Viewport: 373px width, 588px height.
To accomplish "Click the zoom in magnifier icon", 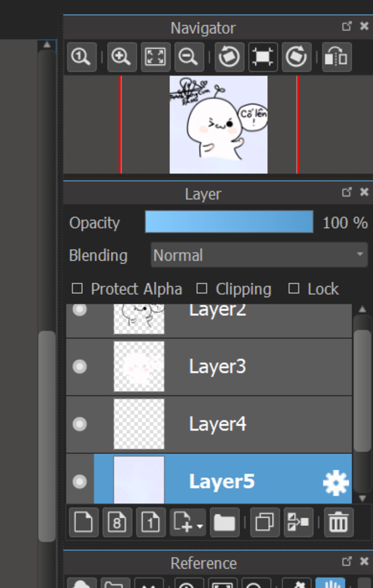I will tap(121, 57).
